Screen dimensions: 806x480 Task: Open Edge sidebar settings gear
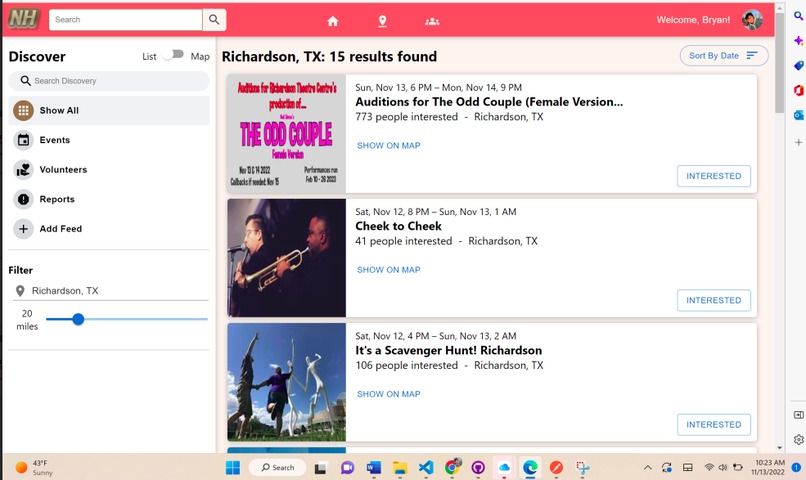click(x=798, y=439)
